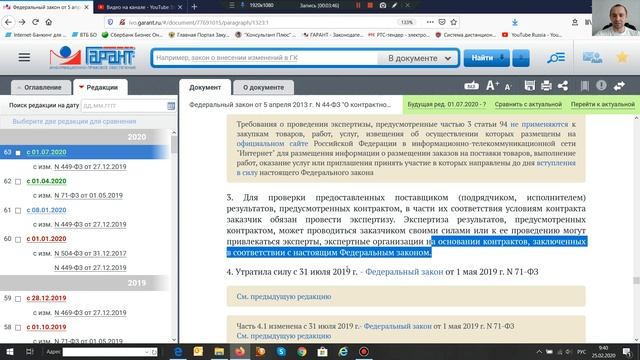The image size is (640, 360).
Task: Select the Документ tab
Action: (205, 87)
